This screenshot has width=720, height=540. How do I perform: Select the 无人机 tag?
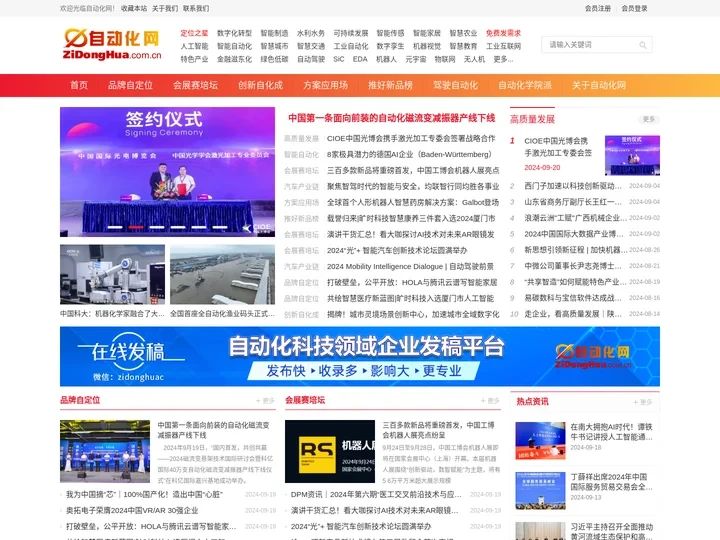(x=474, y=59)
